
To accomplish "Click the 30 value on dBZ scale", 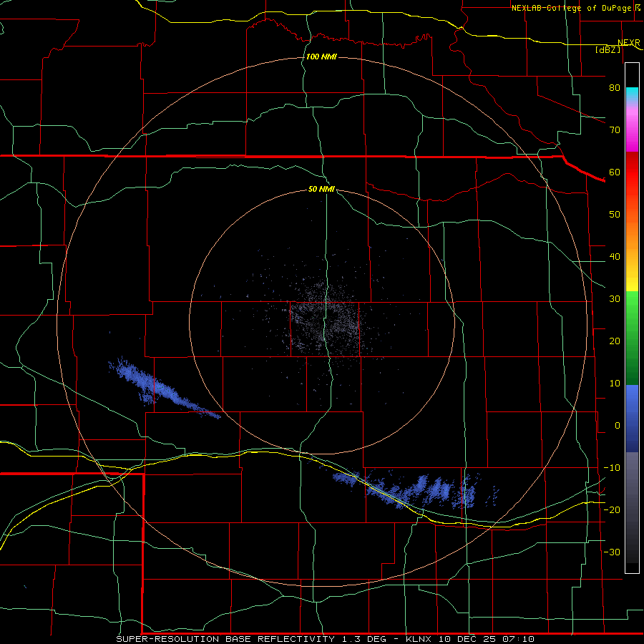I will click(615, 299).
